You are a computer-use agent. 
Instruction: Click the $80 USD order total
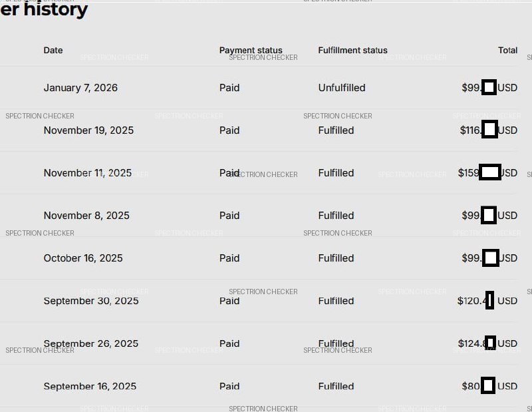pos(489,386)
